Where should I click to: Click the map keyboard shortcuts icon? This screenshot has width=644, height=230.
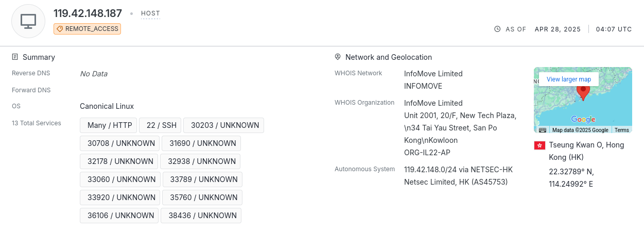(543, 130)
